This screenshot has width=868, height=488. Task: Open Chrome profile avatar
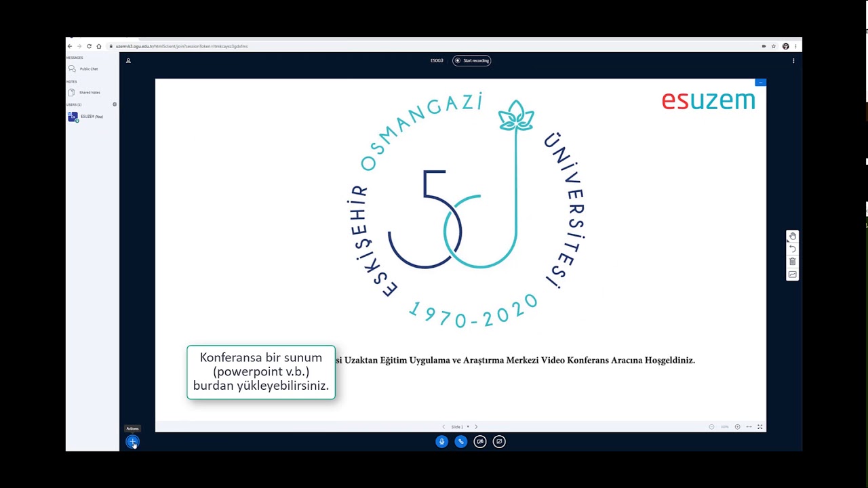point(786,46)
